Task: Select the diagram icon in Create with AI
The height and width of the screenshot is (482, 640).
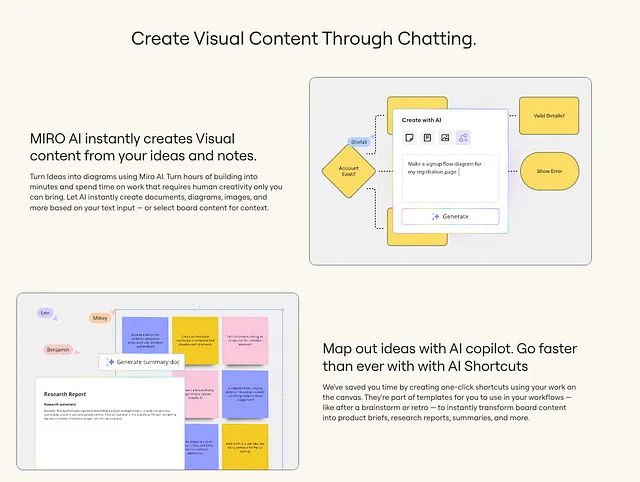Action: point(463,138)
